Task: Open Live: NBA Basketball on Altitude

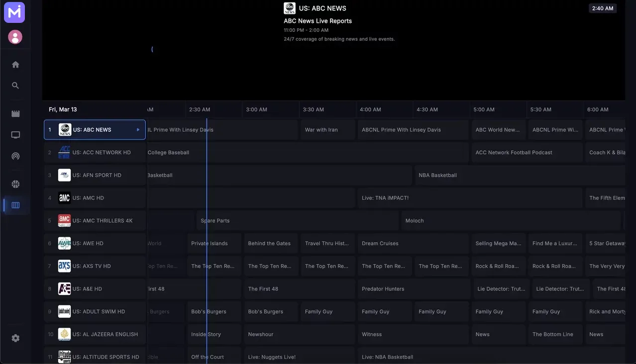Action: (491, 356)
